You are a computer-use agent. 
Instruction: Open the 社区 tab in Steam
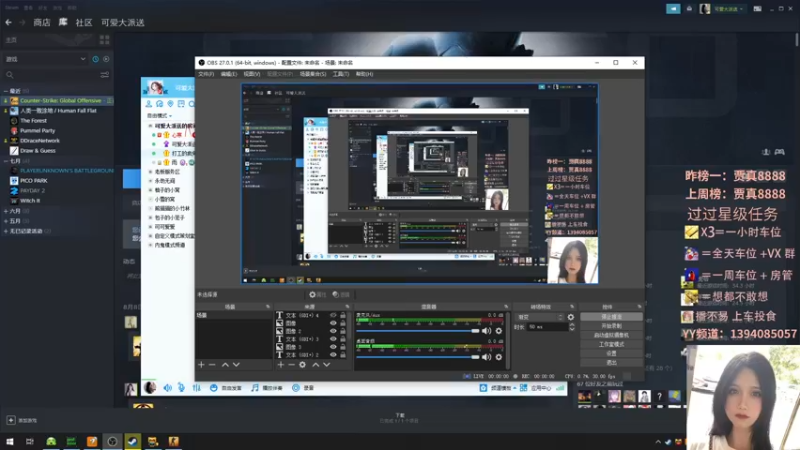pos(84,22)
